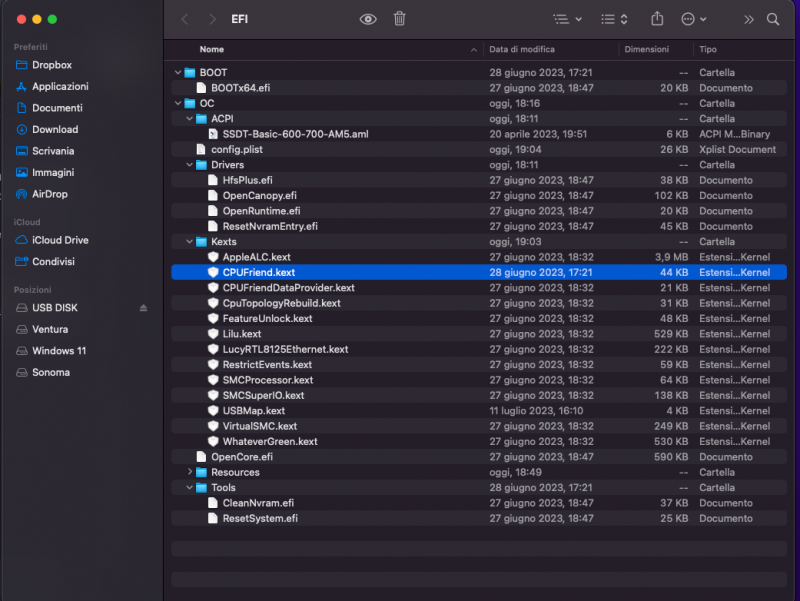Viewport: 800px width, 601px height.
Task: Select LucyRTL8125Ethernet.kext
Action: point(479,349)
